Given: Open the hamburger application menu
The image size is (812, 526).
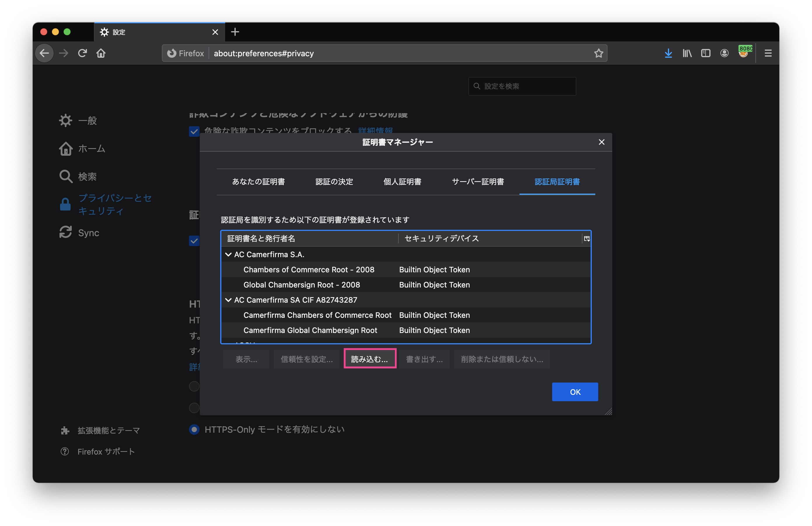Looking at the screenshot, I should pyautogui.click(x=768, y=53).
